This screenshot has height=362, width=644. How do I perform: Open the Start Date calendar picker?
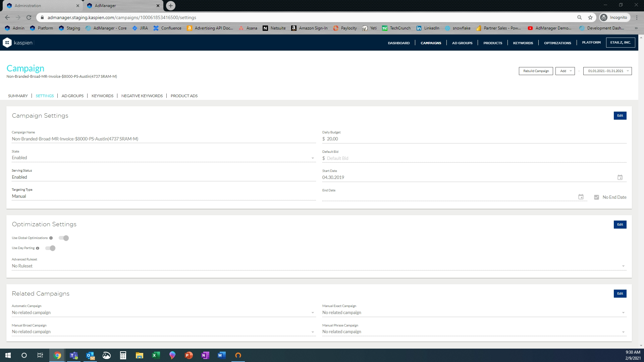coord(620,177)
